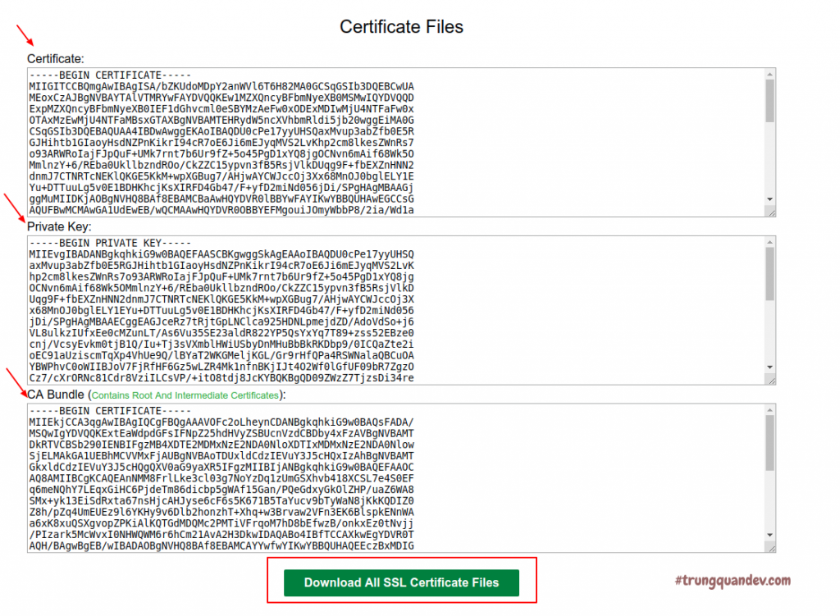
Task: Click line starting with '/PIzark5McWvxI0NHWQWM6'
Action: click(x=221, y=534)
